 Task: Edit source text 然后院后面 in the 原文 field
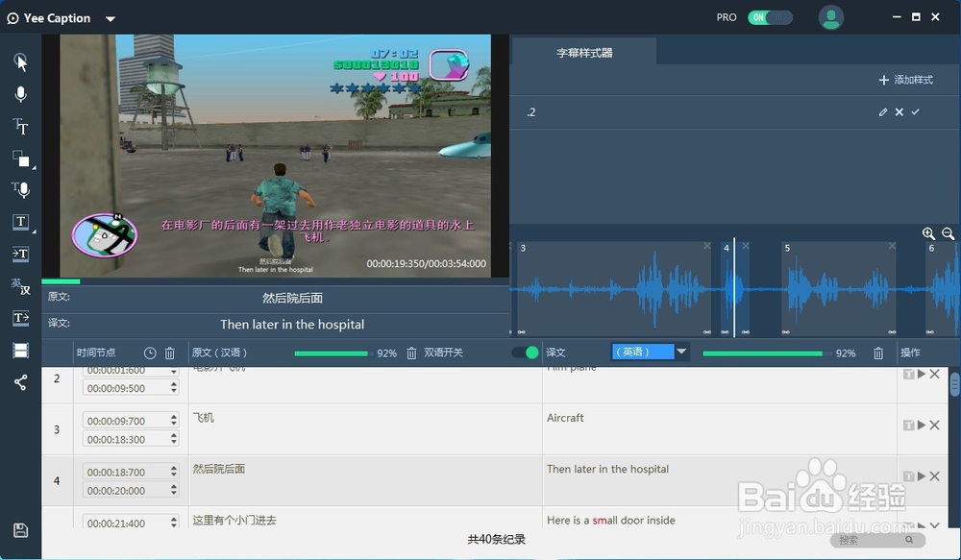292,299
